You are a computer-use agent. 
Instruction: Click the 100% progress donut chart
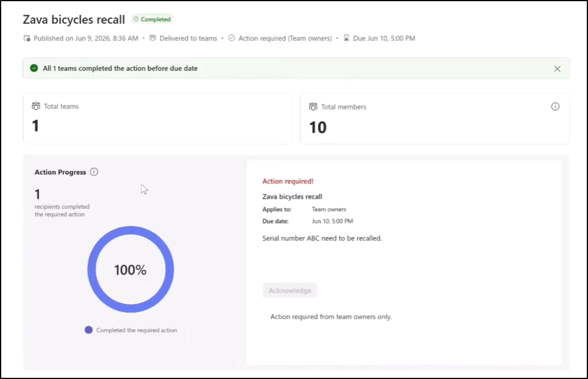131,269
